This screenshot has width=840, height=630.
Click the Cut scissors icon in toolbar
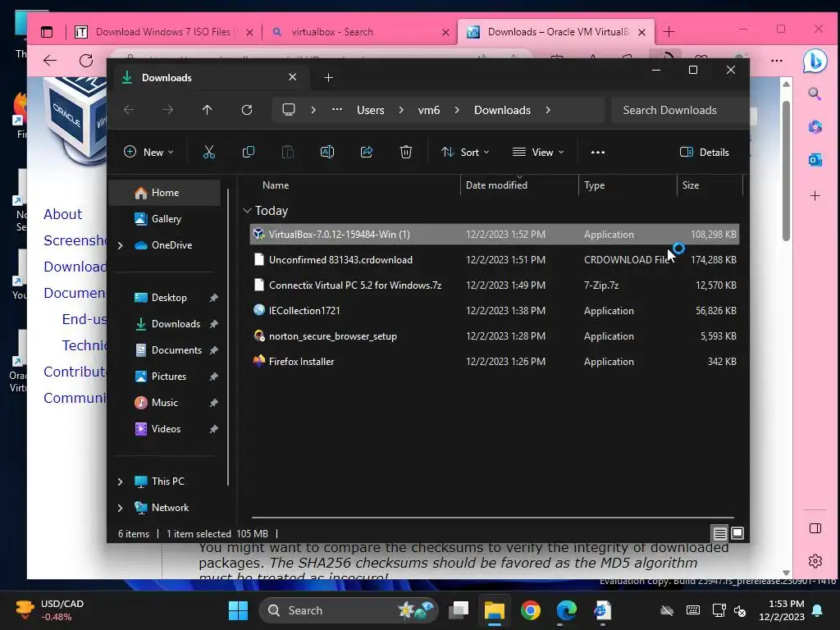pyautogui.click(x=209, y=152)
